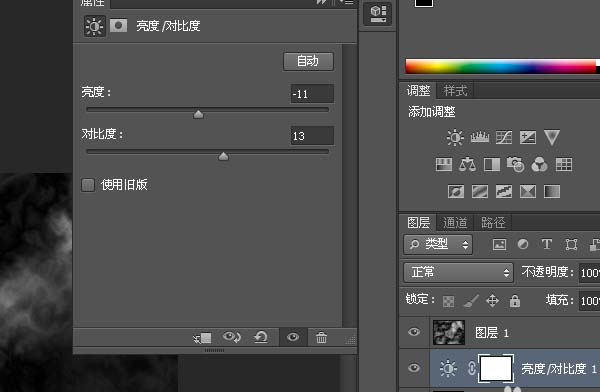Add Brightness/Contrast adjustment from Adjustments panel
This screenshot has width=600, height=392.
(455, 137)
